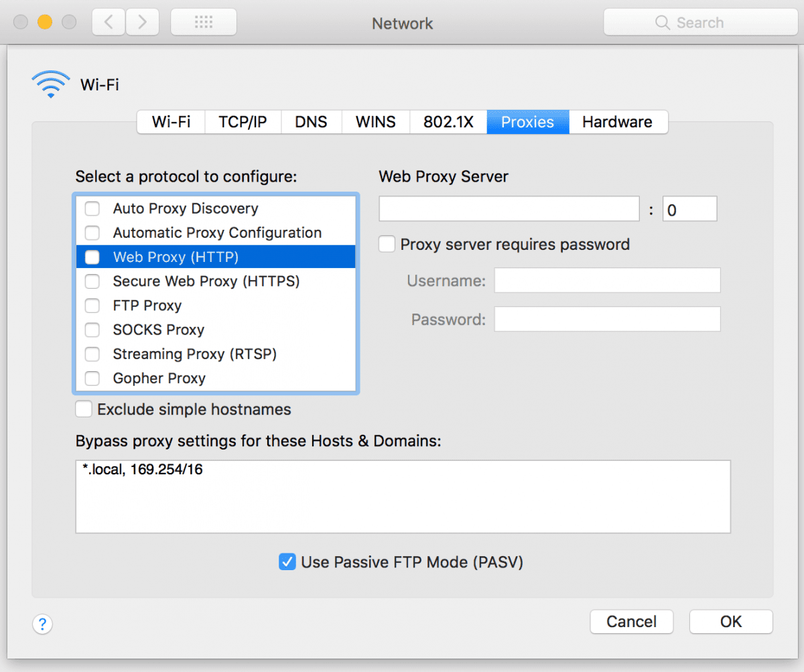The height and width of the screenshot is (672, 804).
Task: Toggle Exclude simple hostnames
Action: (83, 409)
